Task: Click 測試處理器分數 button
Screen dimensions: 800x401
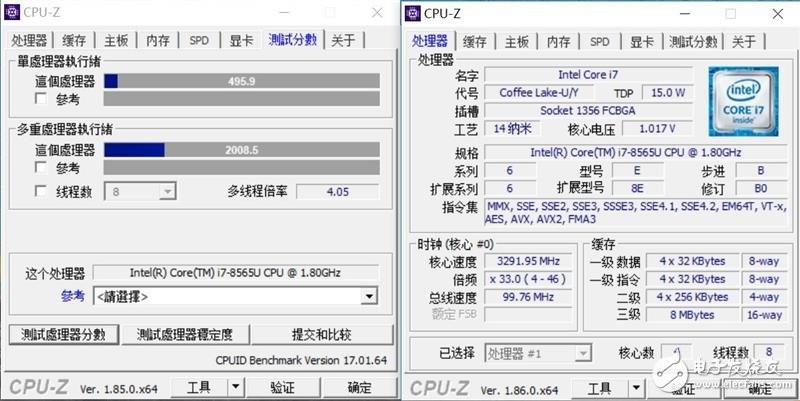Action: pos(64,335)
